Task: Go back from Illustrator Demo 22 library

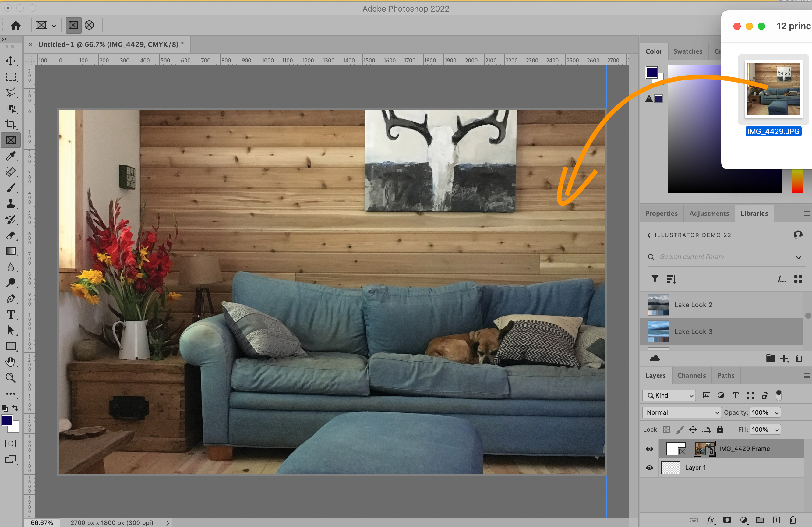Action: coord(648,235)
